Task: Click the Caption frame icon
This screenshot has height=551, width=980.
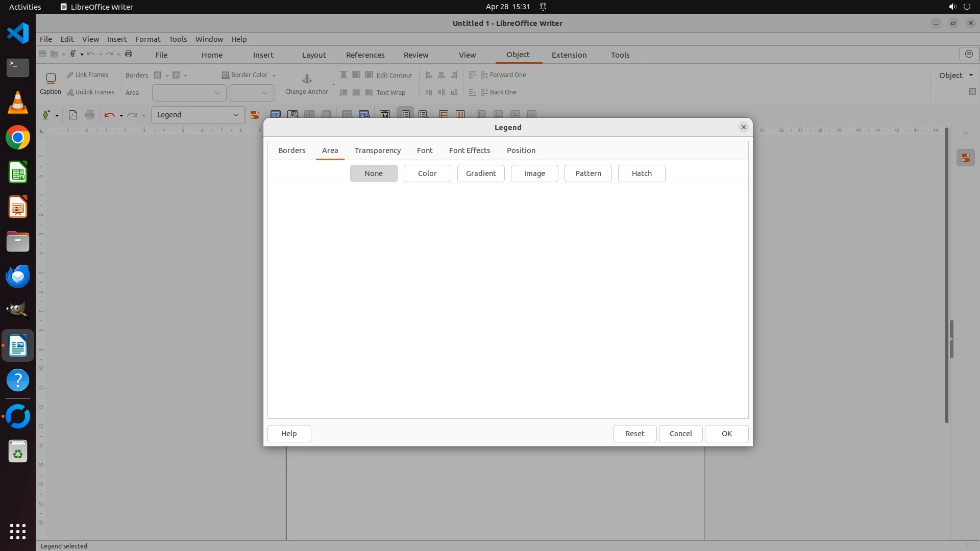Action: pyautogui.click(x=51, y=79)
